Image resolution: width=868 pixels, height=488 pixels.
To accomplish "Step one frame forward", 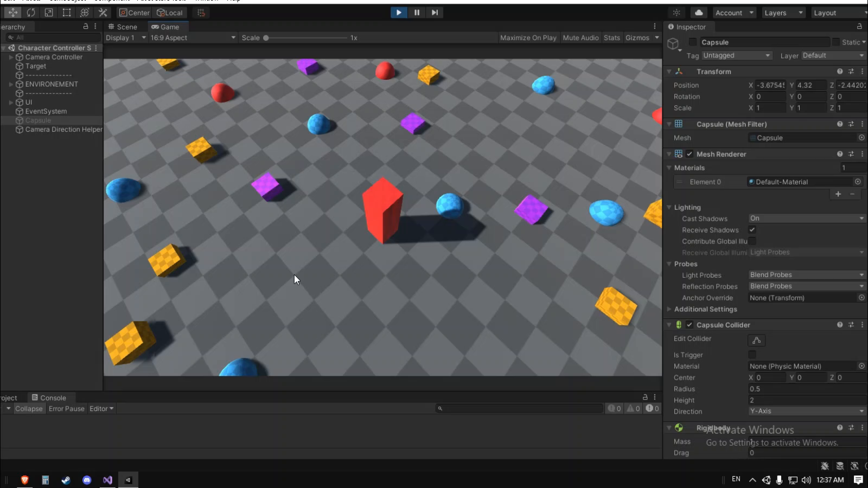I will click(x=435, y=12).
